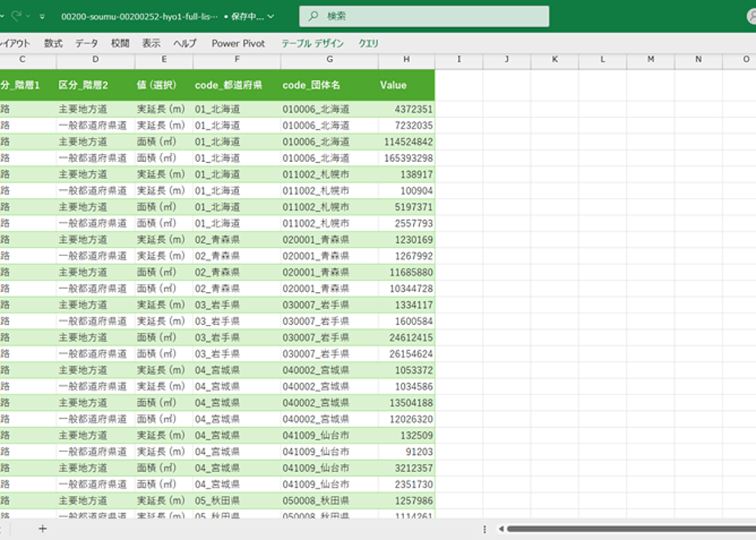Image resolution: width=756 pixels, height=540 pixels.
Task: Select the cell with value 11685880
Action: (x=407, y=272)
